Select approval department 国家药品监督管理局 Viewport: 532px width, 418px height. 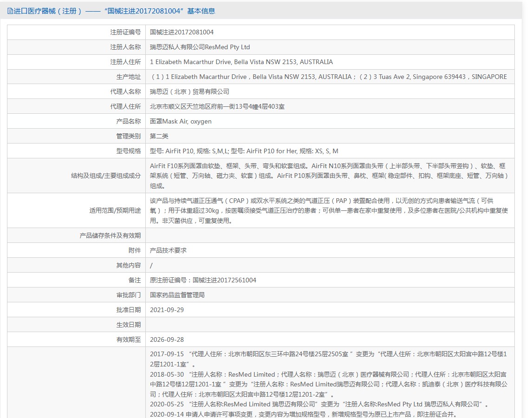[177, 295]
